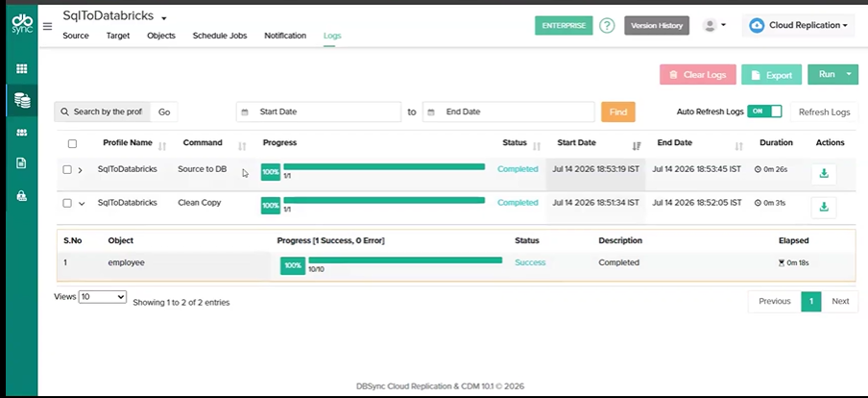Click the Run button
The height and width of the screenshot is (398, 868).
point(825,74)
